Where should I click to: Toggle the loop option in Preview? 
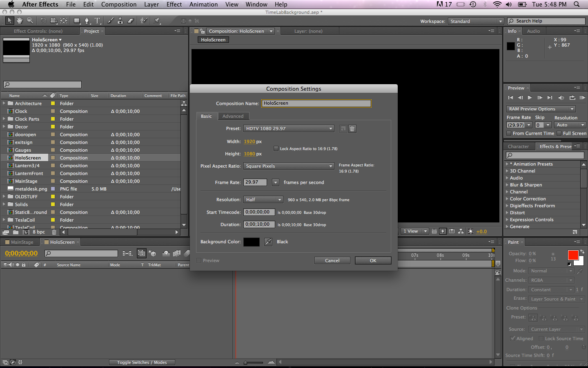tap(572, 98)
